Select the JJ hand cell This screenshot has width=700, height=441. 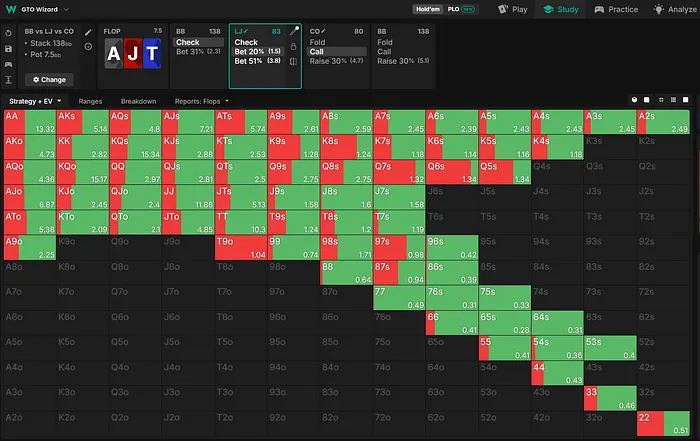188,197
